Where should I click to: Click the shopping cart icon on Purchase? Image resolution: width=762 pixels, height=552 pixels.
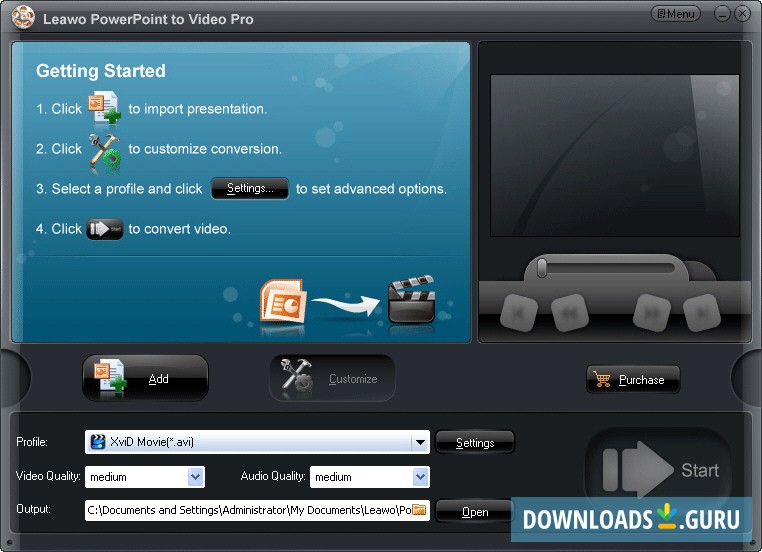[x=602, y=379]
